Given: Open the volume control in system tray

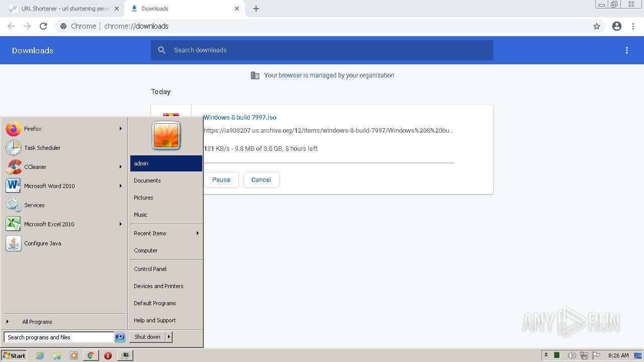Looking at the screenshot, I should coord(572,355).
